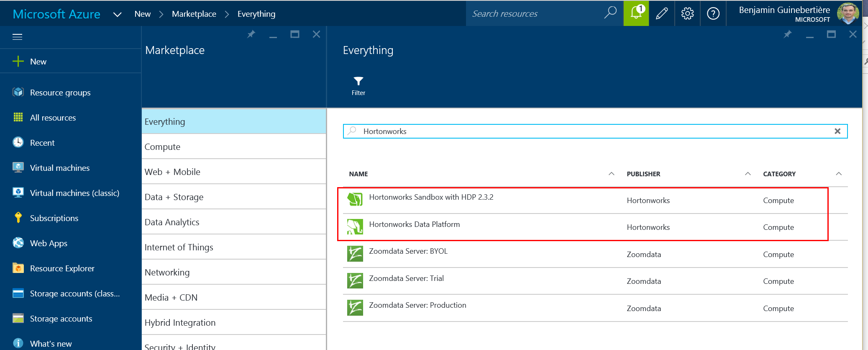Viewport: 868px width, 350px height.
Task: Click Hortonworks Data Platform logo
Action: [355, 227]
